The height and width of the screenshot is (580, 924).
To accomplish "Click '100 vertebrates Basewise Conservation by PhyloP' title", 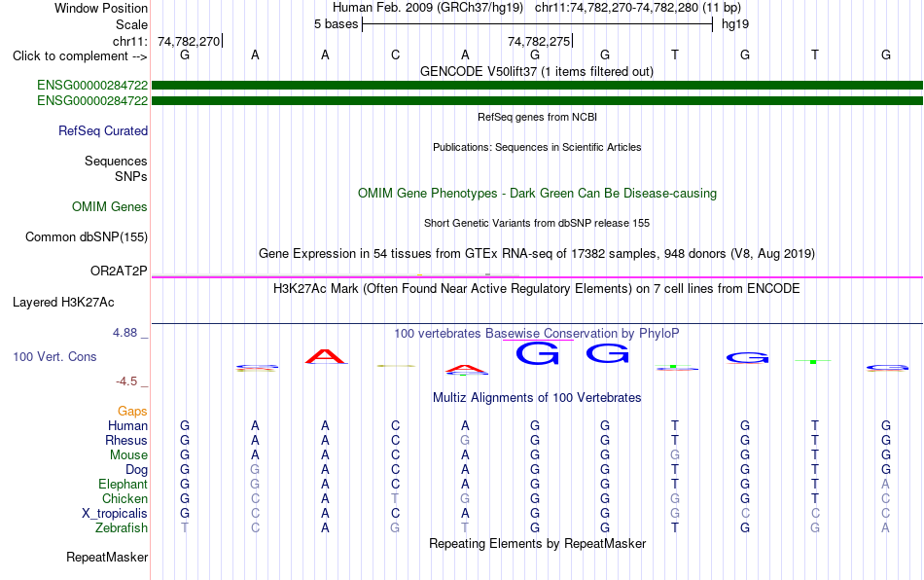I will [x=537, y=333].
